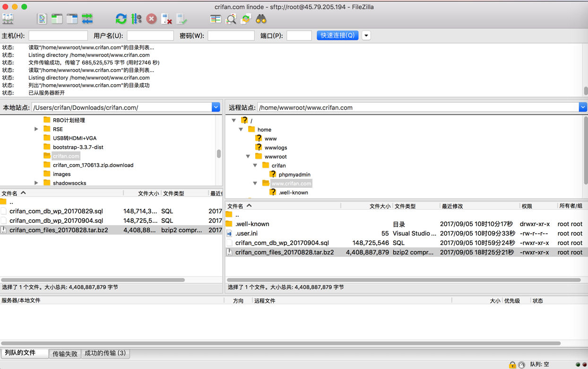Collapse the remote crifan folder
The height and width of the screenshot is (369, 588).
tap(255, 166)
